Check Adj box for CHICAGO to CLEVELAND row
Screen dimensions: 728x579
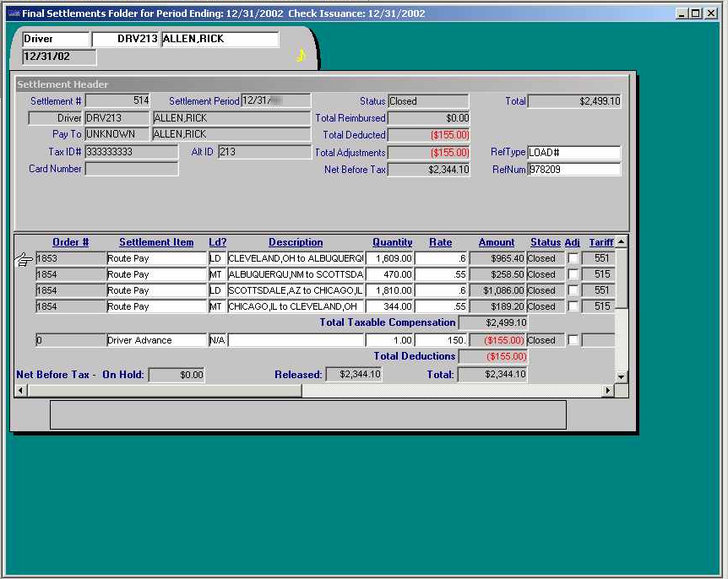click(573, 306)
